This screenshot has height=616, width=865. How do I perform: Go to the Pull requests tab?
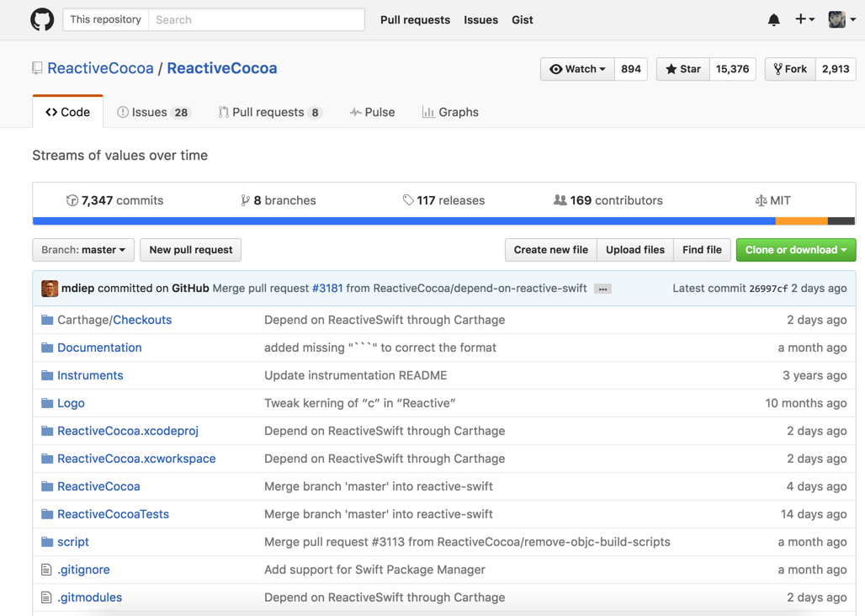[x=269, y=112]
